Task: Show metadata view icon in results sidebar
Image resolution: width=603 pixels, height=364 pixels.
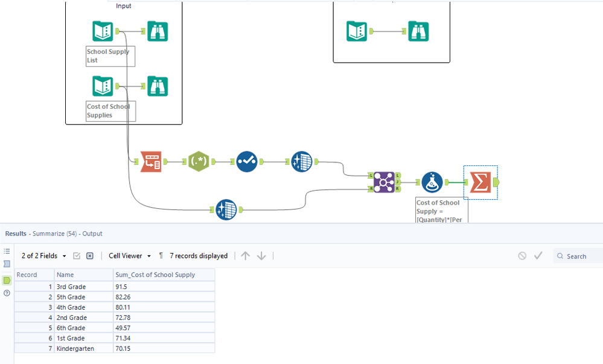Action: click(x=7, y=264)
